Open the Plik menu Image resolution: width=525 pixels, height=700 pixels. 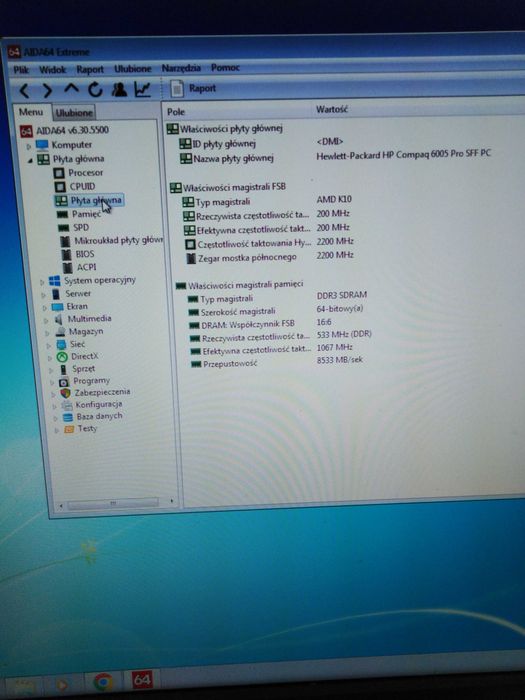pyautogui.click(x=21, y=70)
